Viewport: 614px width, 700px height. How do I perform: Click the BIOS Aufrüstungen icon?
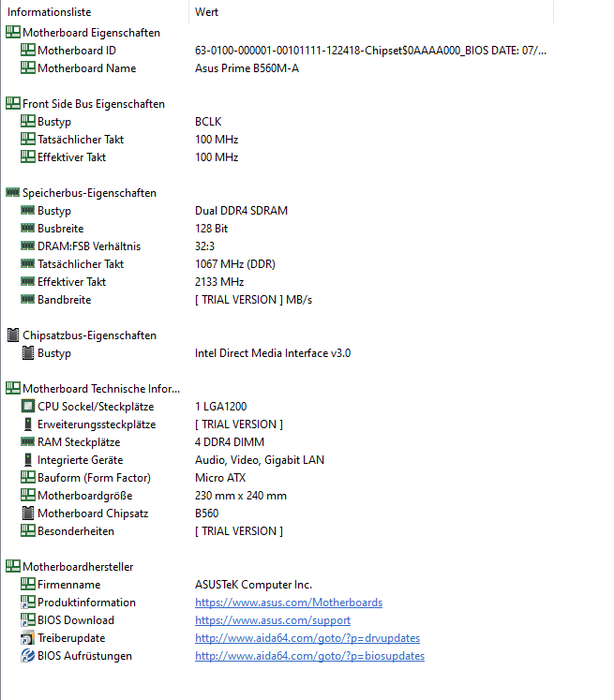28,655
